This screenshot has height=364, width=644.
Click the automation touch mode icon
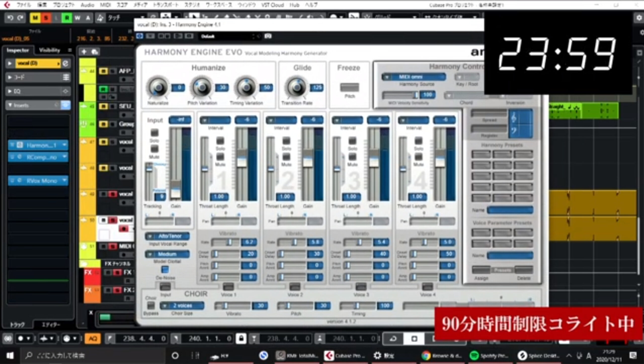click(100, 18)
